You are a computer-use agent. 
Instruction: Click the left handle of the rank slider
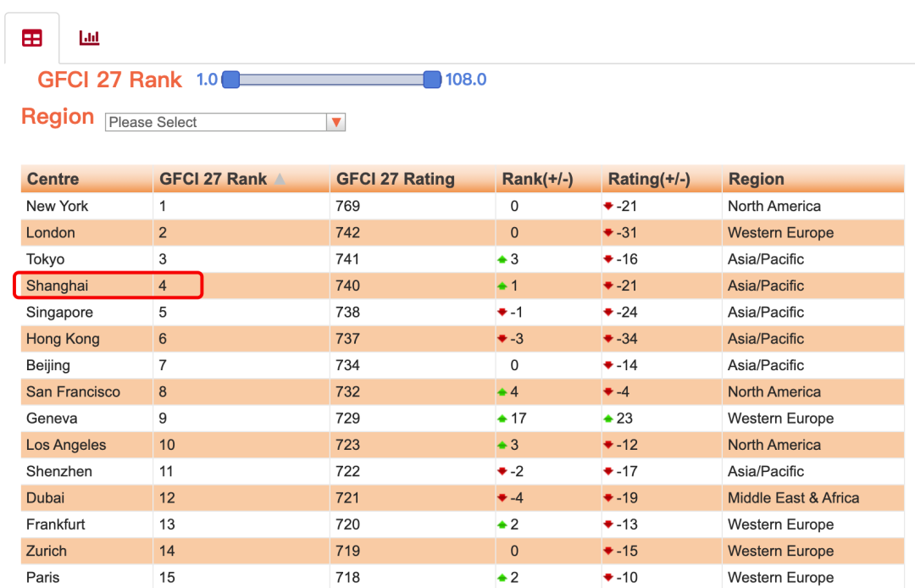[231, 80]
